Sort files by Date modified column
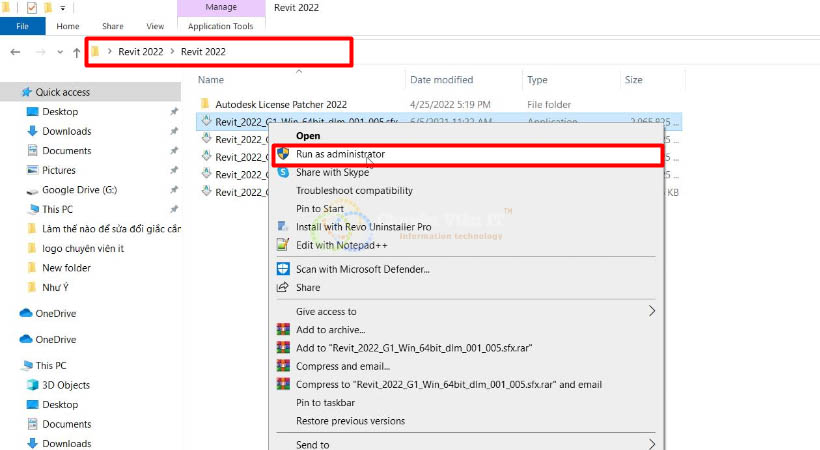This screenshot has height=450, width=820. pos(441,79)
